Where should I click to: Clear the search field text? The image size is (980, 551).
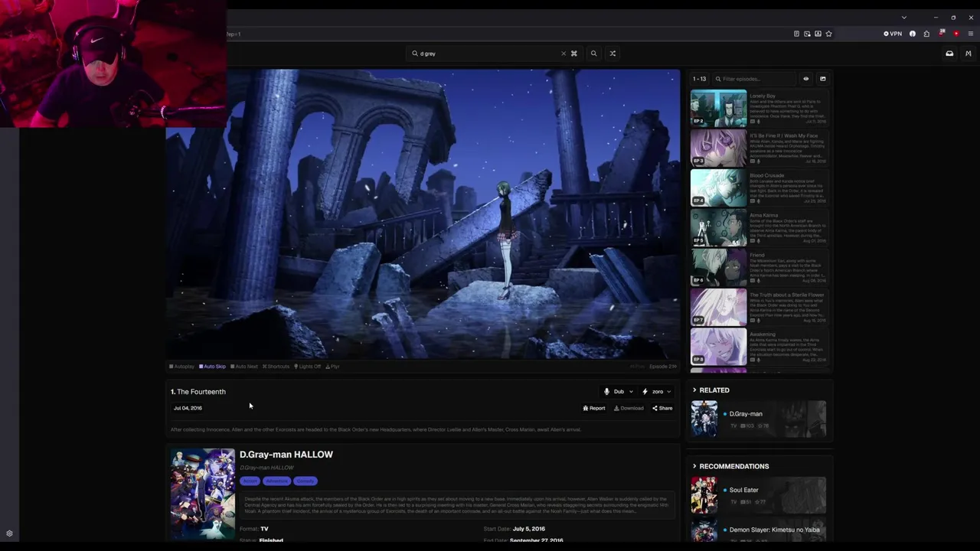click(563, 54)
